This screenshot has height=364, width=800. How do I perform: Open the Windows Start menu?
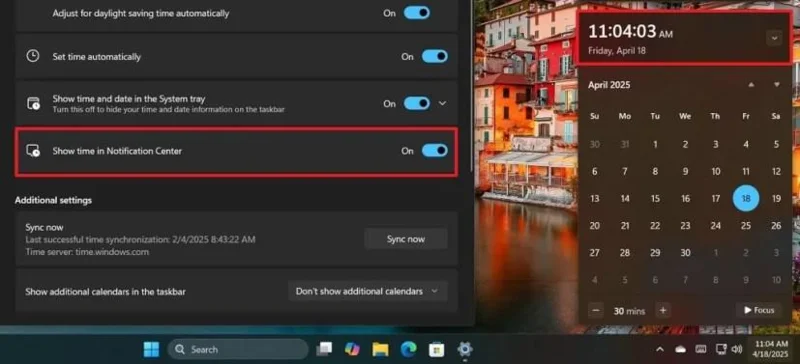coord(151,349)
